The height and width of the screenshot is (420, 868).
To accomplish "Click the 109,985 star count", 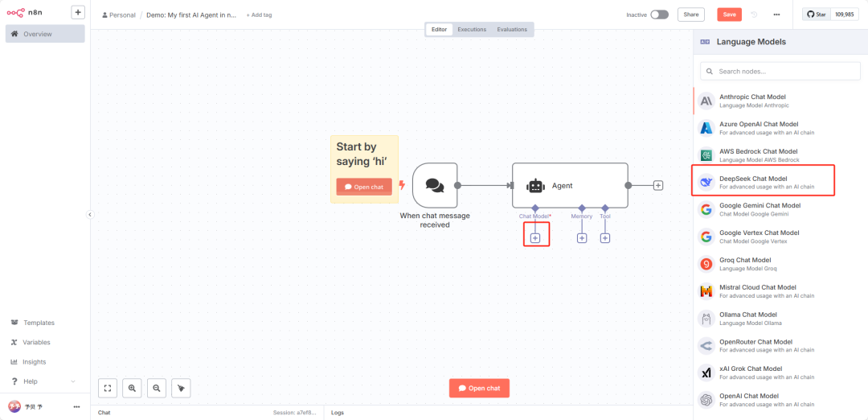I will (x=844, y=14).
